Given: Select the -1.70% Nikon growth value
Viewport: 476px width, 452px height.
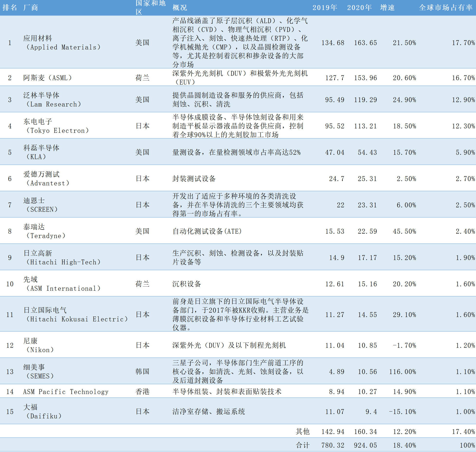Looking at the screenshot, I should [405, 345].
